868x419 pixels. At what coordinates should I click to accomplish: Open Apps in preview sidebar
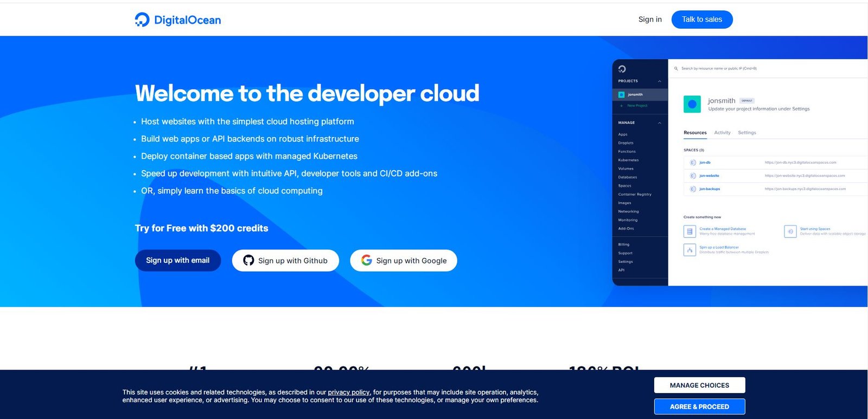pos(623,134)
